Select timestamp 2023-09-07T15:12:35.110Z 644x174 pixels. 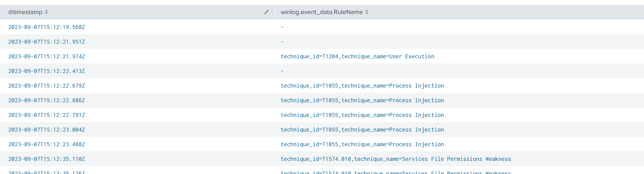(x=47, y=159)
